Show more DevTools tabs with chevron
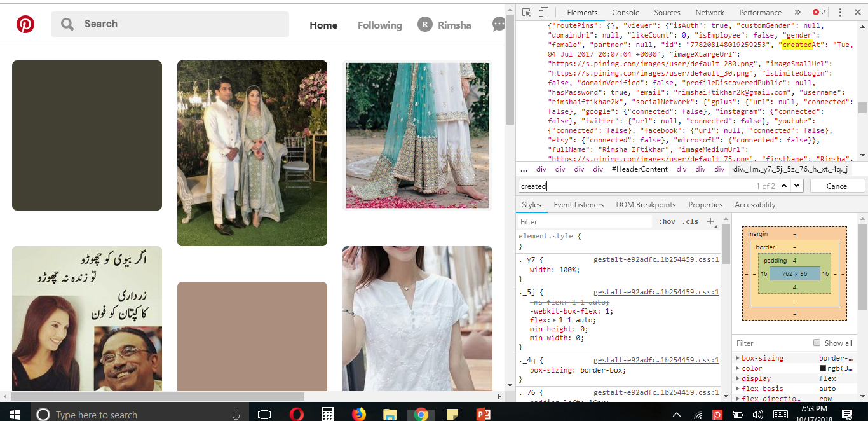The width and height of the screenshot is (868, 421). pyautogui.click(x=797, y=12)
